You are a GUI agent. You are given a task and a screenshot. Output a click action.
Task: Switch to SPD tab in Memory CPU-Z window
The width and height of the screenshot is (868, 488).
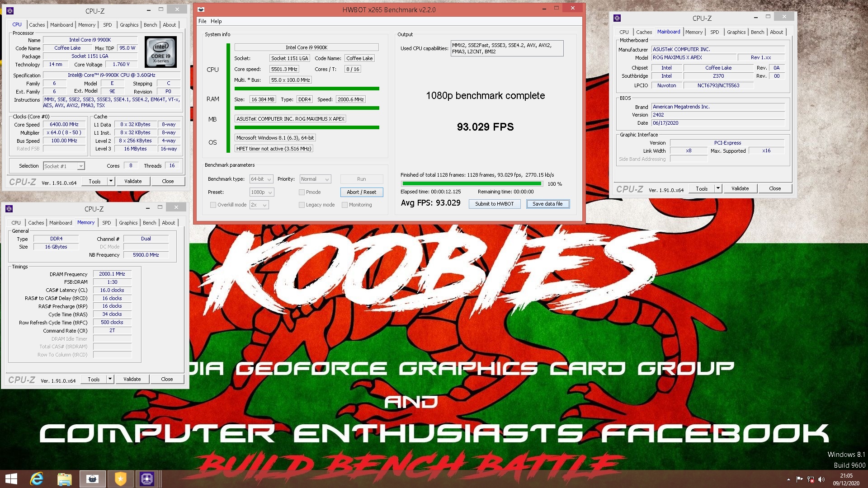point(107,223)
